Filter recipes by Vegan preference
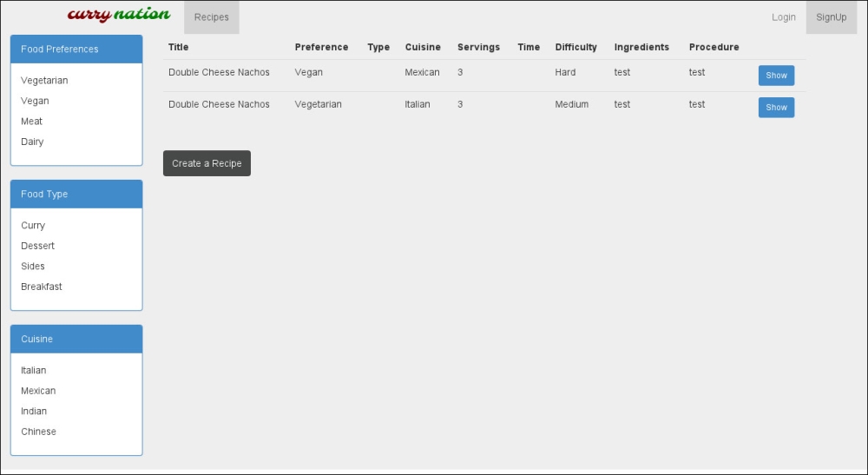Viewport: 868px width, 475px height. pyautogui.click(x=35, y=101)
